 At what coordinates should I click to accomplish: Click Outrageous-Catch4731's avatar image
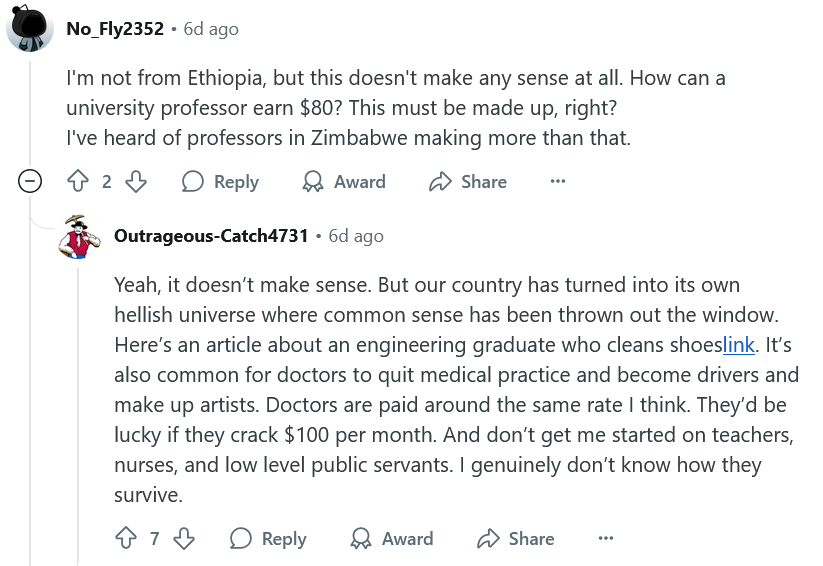(79, 237)
